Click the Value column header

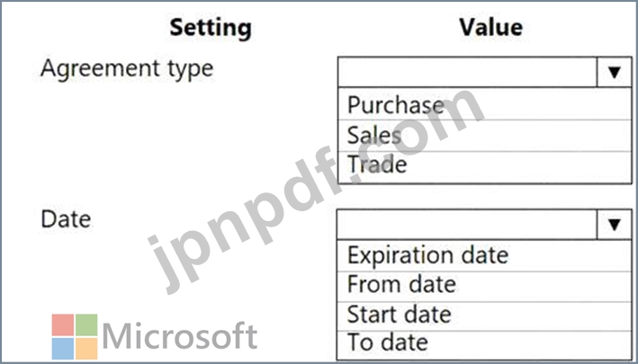(490, 28)
